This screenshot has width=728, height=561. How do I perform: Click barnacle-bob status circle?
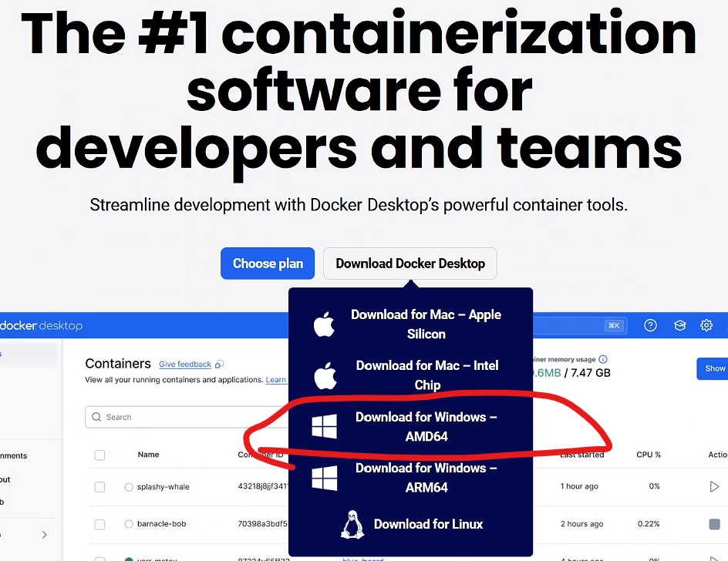pyautogui.click(x=129, y=524)
